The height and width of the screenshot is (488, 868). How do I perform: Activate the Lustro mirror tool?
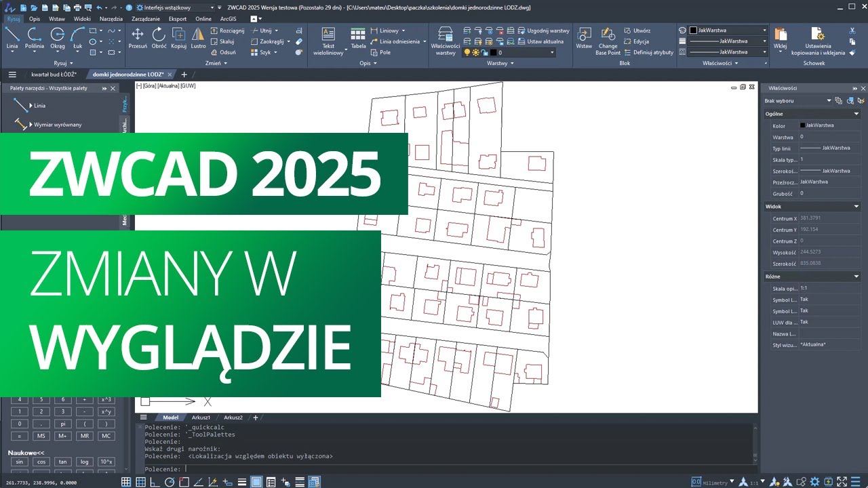198,38
